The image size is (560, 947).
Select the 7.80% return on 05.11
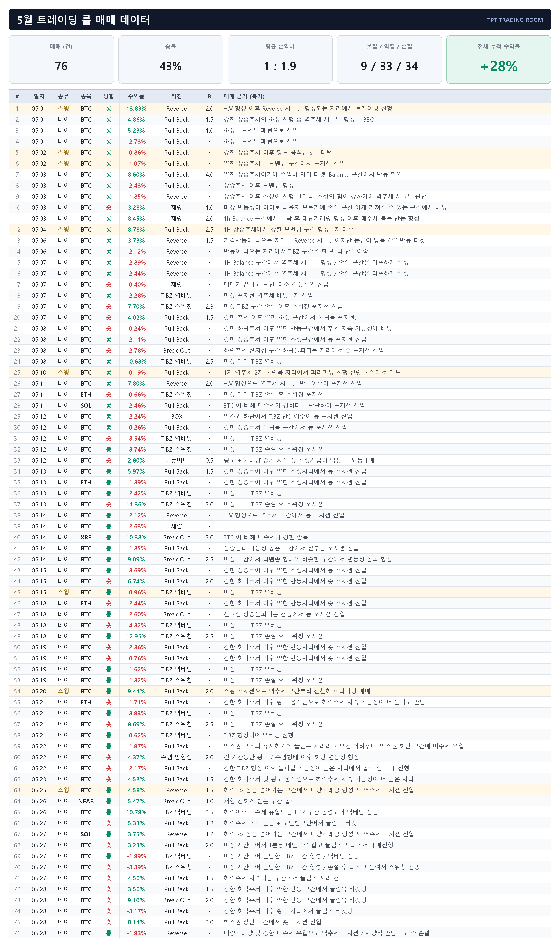pyautogui.click(x=136, y=383)
